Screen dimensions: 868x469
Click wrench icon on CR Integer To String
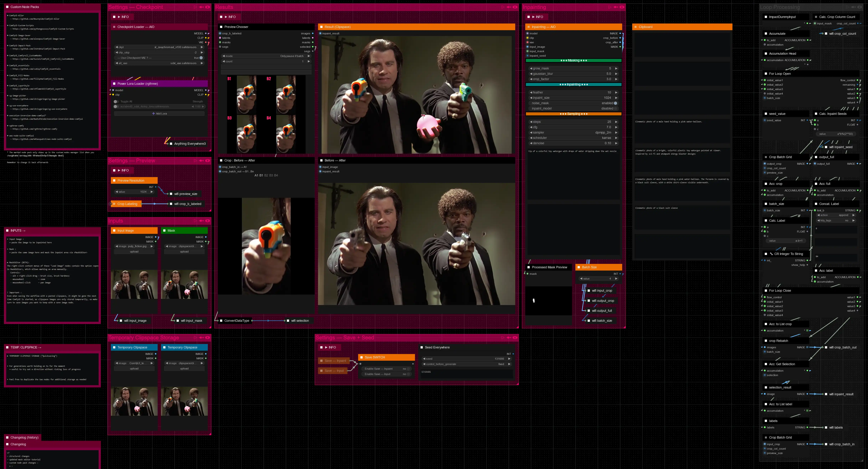[771, 254]
